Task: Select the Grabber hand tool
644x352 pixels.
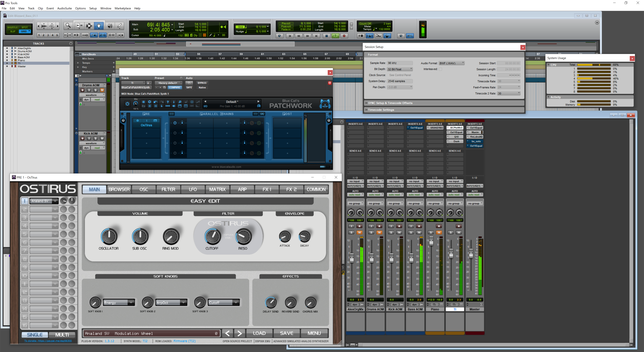Action: 99,26
